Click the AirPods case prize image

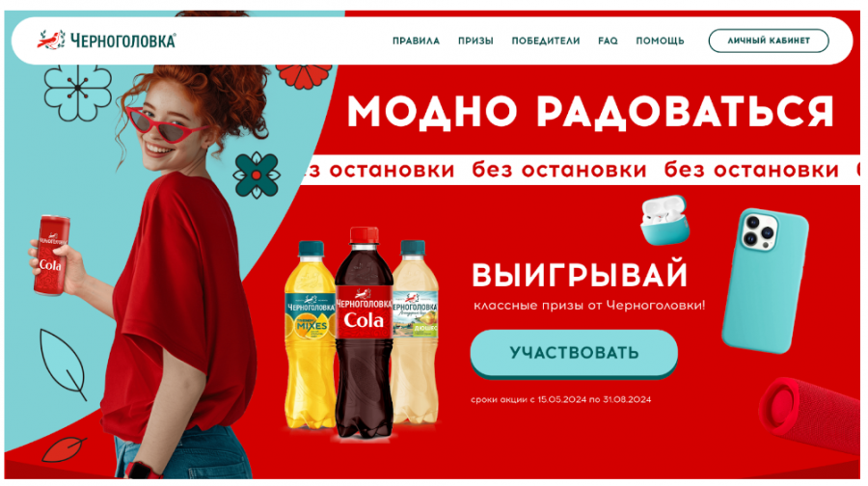pyautogui.click(x=665, y=220)
